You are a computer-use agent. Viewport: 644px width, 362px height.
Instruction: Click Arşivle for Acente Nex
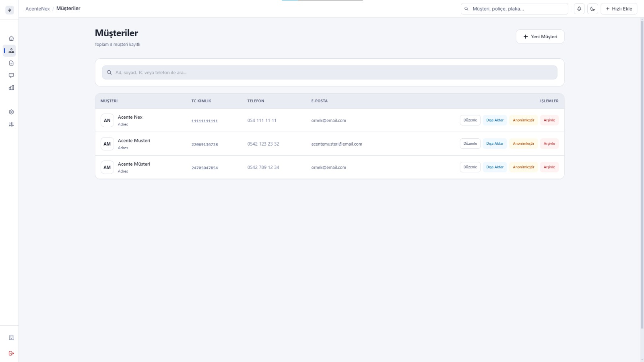click(549, 120)
